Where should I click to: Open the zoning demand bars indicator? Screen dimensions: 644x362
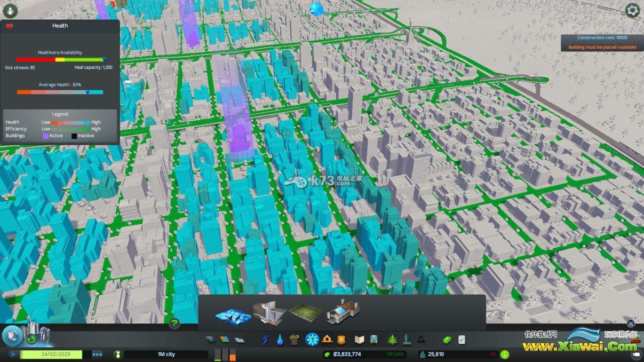(225, 355)
